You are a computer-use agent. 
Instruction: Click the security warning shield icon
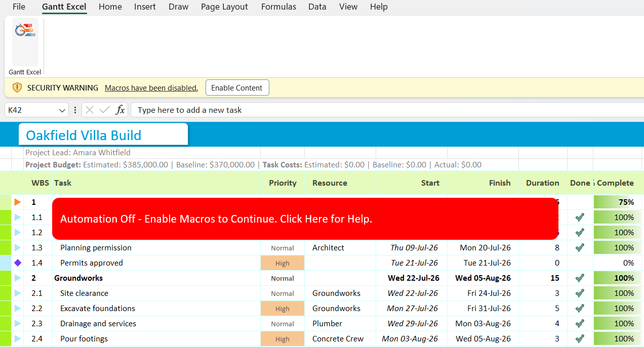17,88
